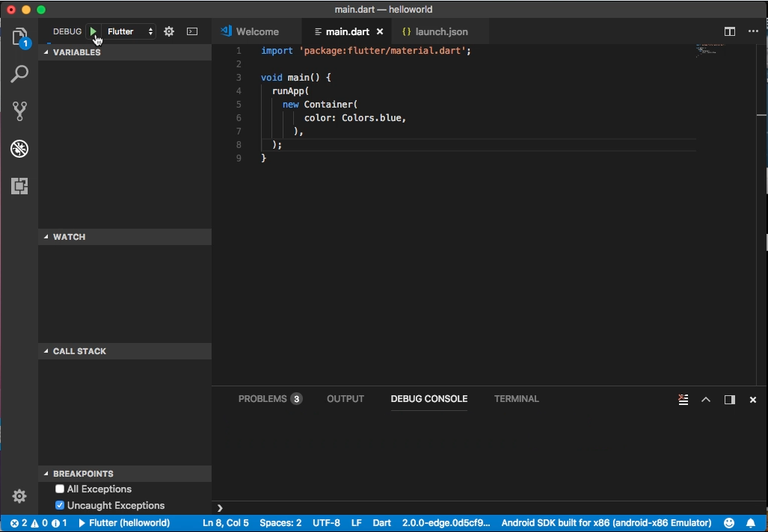Screen dimensions: 768x532
Task: Close the bottom panel
Action: tap(753, 399)
